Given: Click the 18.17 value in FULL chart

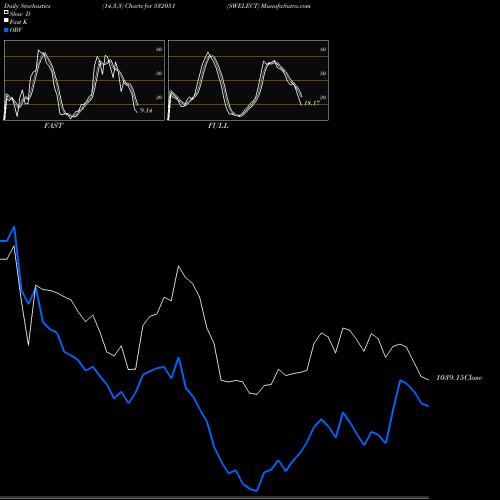Looking at the screenshot, I should coord(312,103).
